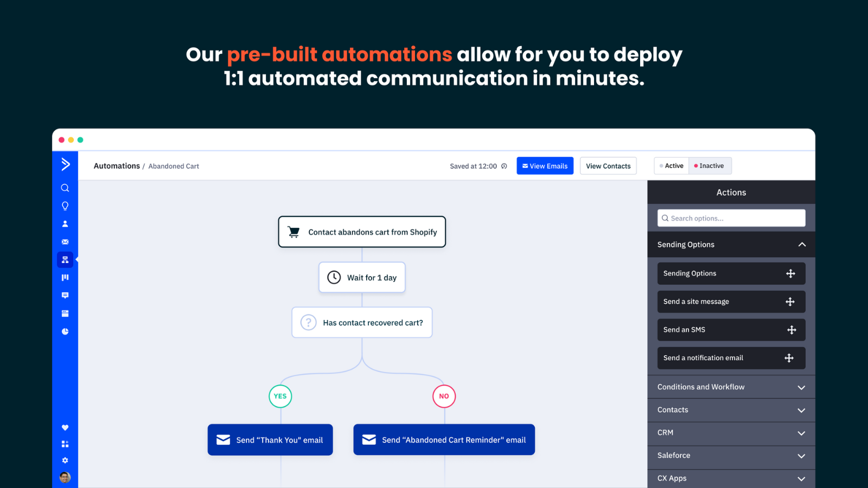Screen dimensions: 868x488
Task: Open the Settings gear in the sidebar
Action: (65, 460)
